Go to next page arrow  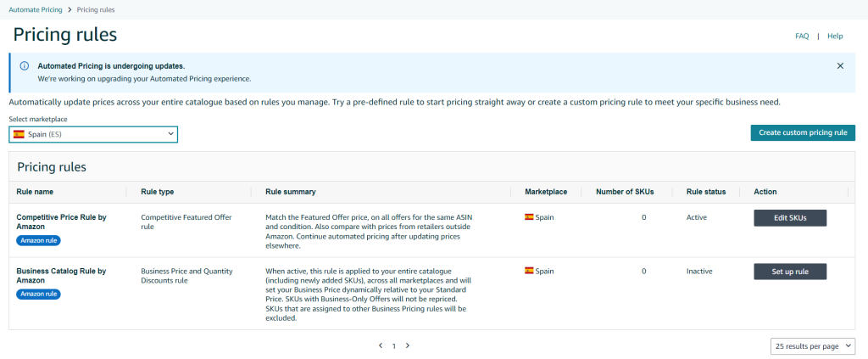408,345
